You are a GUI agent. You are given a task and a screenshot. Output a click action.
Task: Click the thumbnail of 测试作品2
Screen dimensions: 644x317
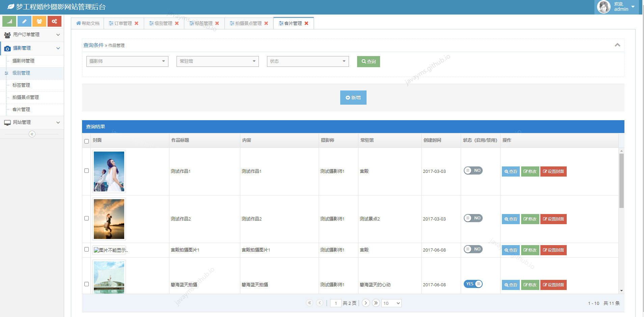point(109,218)
